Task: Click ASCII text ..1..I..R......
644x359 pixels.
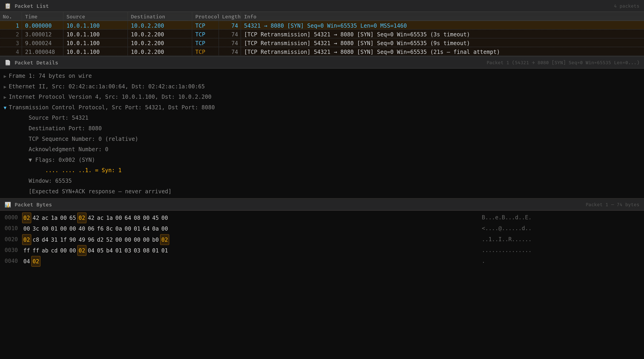Action: click(x=506, y=239)
